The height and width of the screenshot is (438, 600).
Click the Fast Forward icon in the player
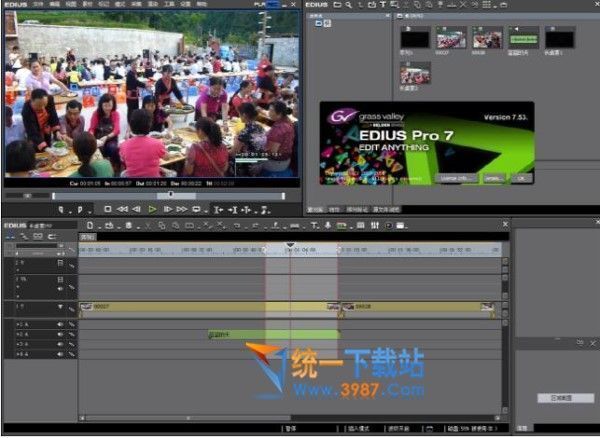pos(183,210)
